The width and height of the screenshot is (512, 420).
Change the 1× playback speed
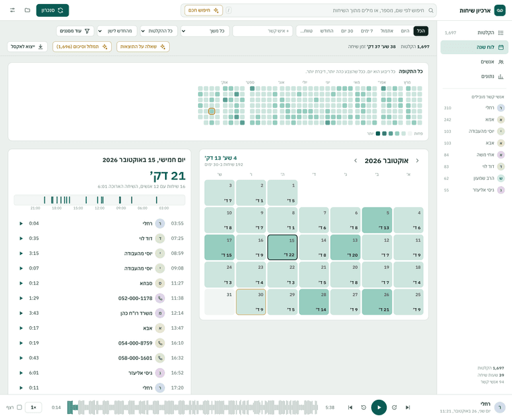point(33,408)
